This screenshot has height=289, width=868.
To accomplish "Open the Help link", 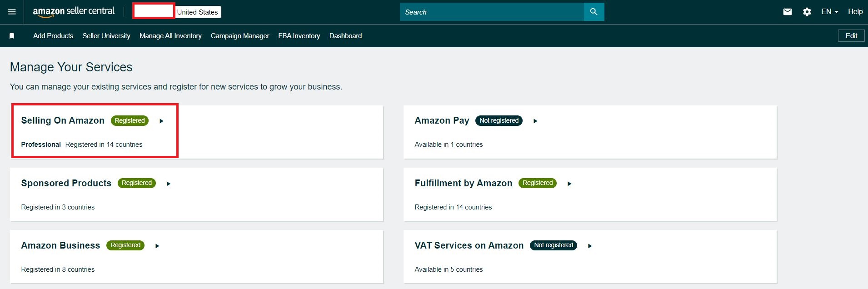I will tap(855, 12).
